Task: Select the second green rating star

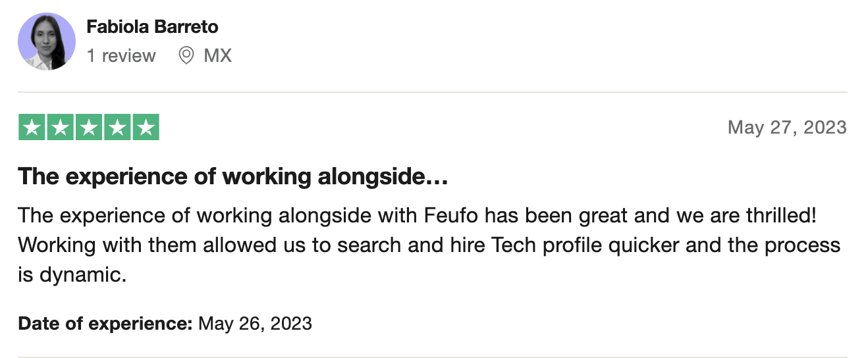Action: (x=60, y=128)
